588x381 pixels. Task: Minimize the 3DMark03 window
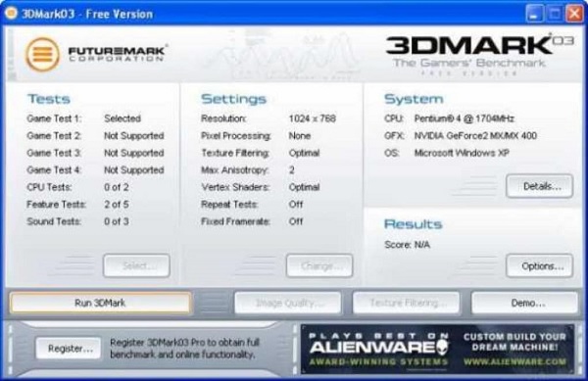pyautogui.click(x=534, y=14)
